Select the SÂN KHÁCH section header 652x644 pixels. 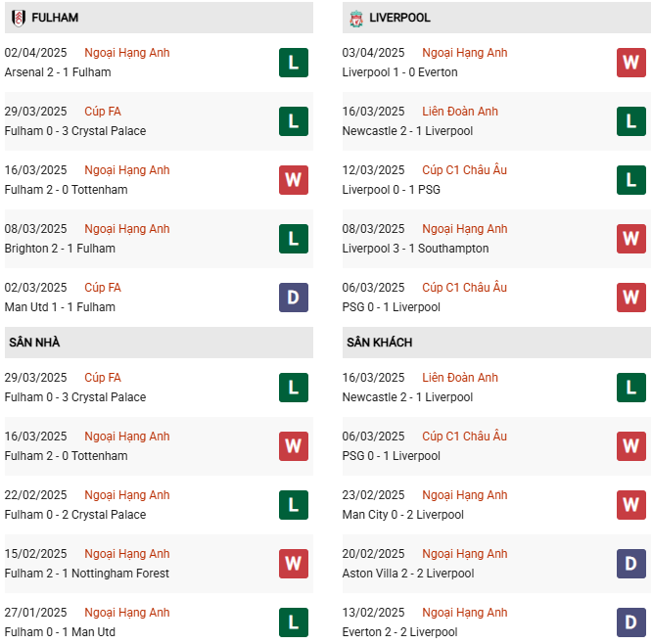(x=379, y=343)
